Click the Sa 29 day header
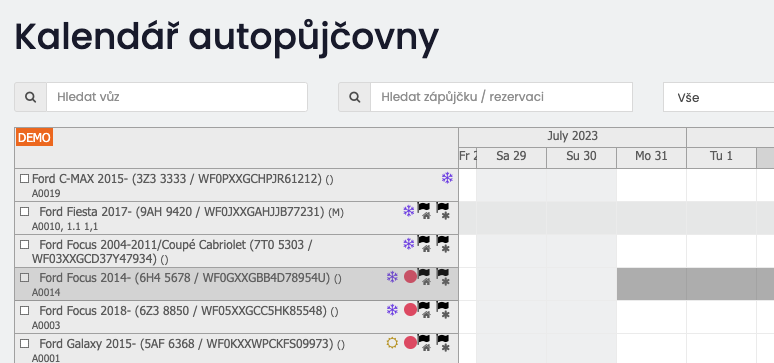Viewport: 774px width, 363px height. pyautogui.click(x=511, y=157)
